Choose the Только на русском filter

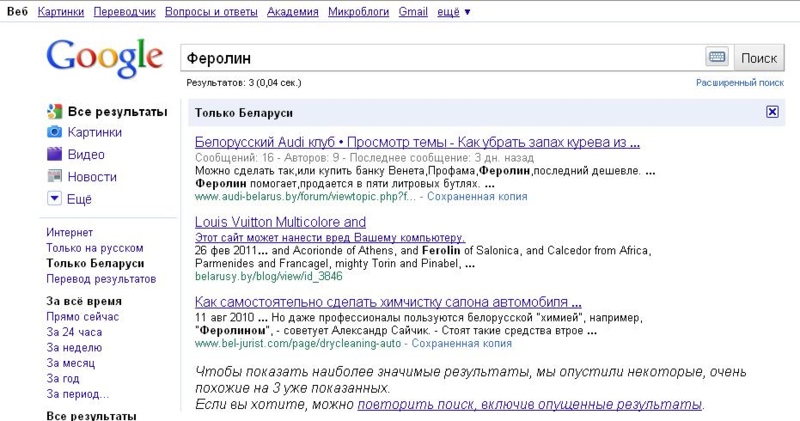tap(94, 248)
